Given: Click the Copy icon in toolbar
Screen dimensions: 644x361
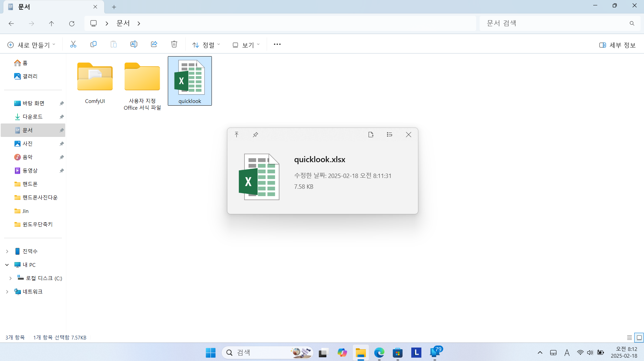Looking at the screenshot, I should point(93,44).
